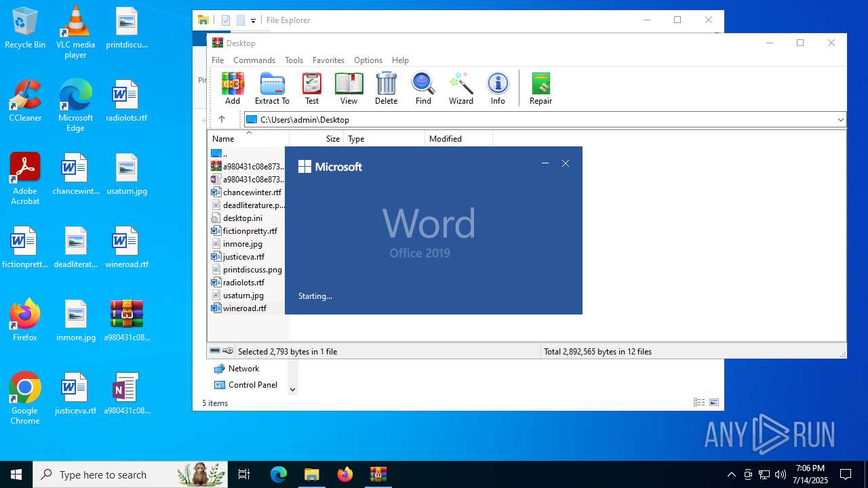Click File Explorer icon in taskbar
The image size is (868, 488).
coord(311,474)
